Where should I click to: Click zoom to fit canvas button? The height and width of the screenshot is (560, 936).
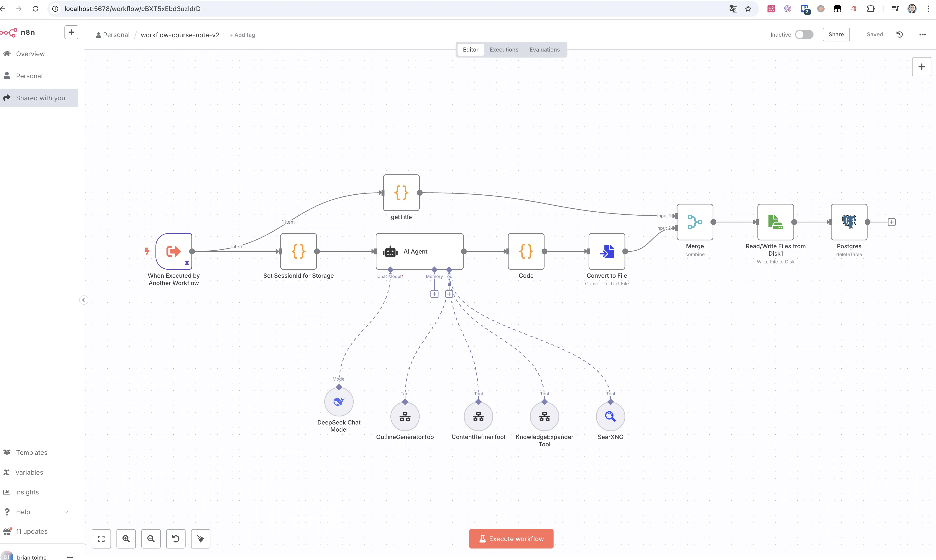coord(101,539)
